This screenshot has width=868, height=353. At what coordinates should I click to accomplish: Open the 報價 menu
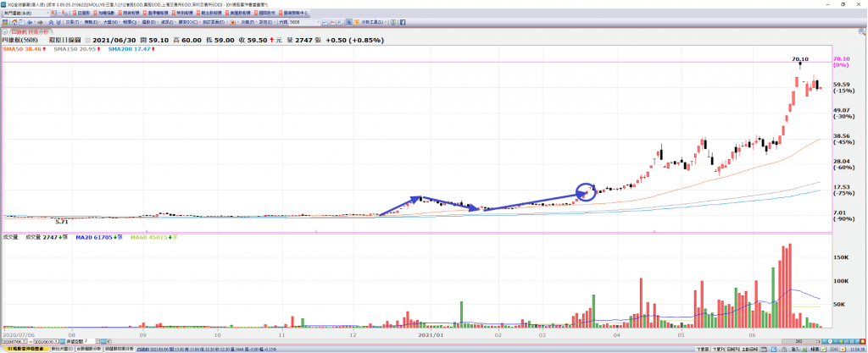[130, 22]
